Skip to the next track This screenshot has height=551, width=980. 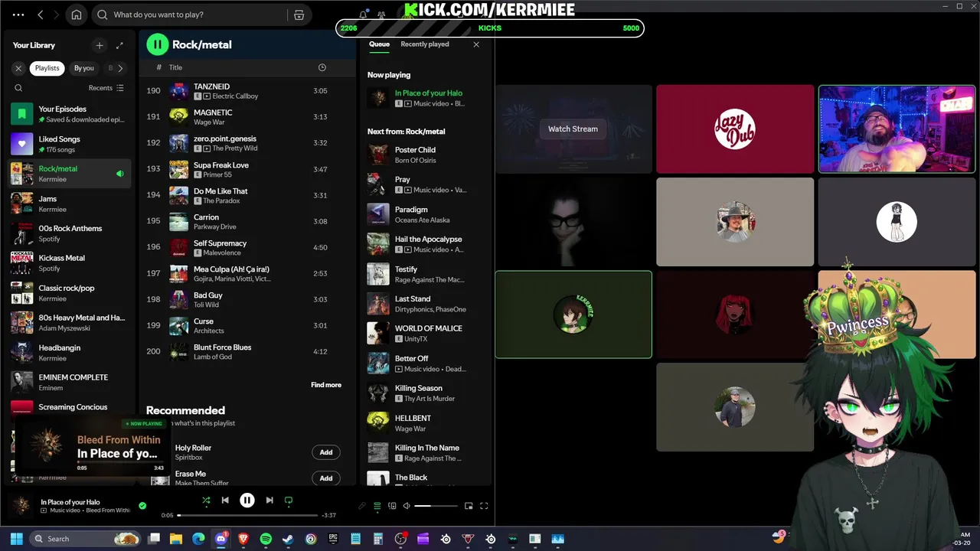[x=269, y=500]
